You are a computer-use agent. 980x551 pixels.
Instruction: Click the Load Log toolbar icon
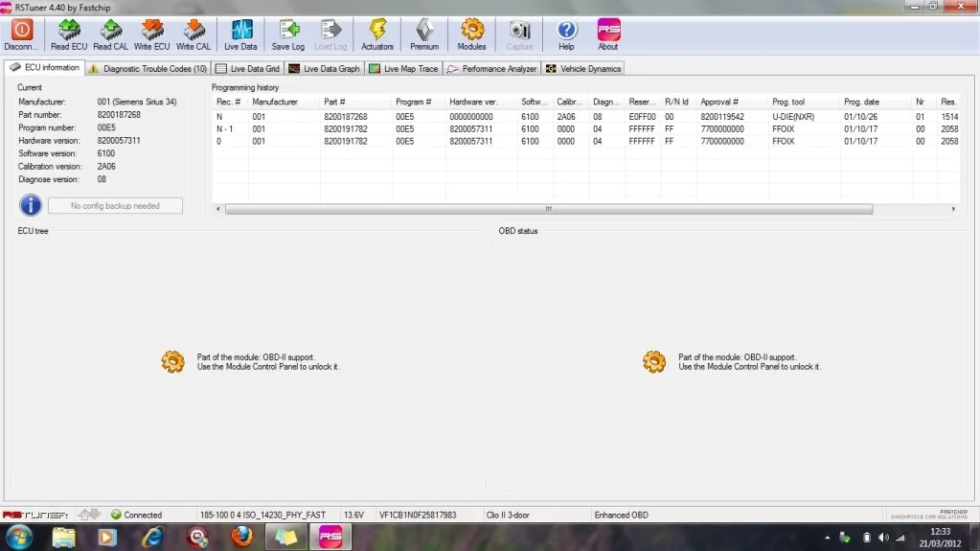(330, 30)
